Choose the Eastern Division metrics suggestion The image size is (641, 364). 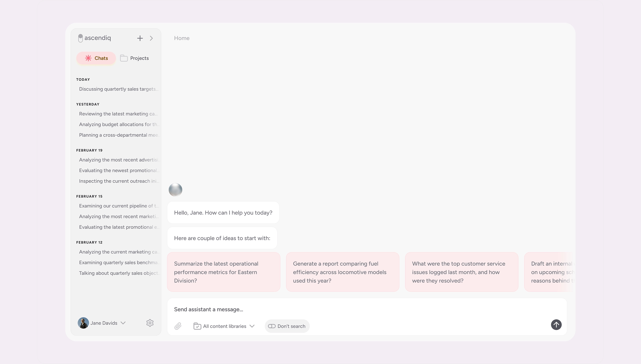(223, 272)
